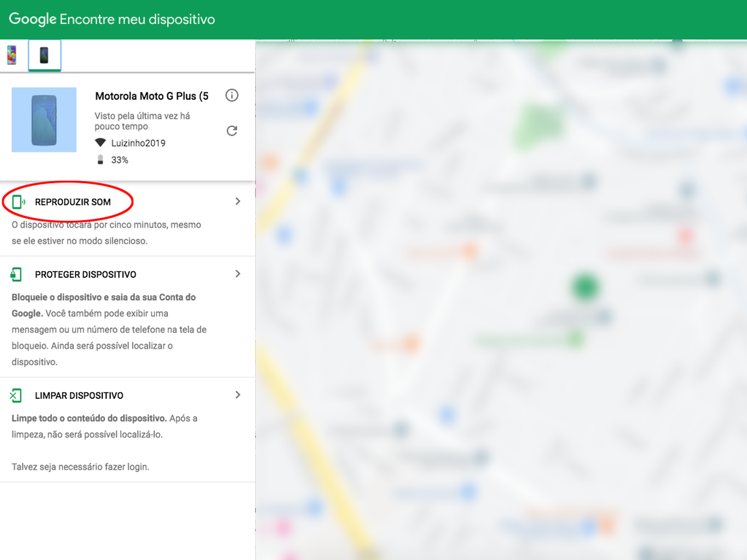
Task: Click 'Bloqueie o dispositivo e saia' description
Action: pos(109,330)
